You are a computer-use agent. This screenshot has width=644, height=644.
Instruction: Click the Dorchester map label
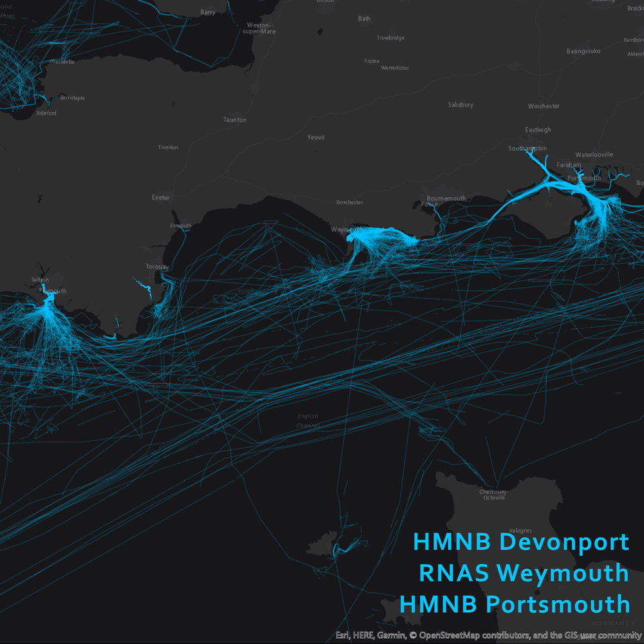[350, 202]
